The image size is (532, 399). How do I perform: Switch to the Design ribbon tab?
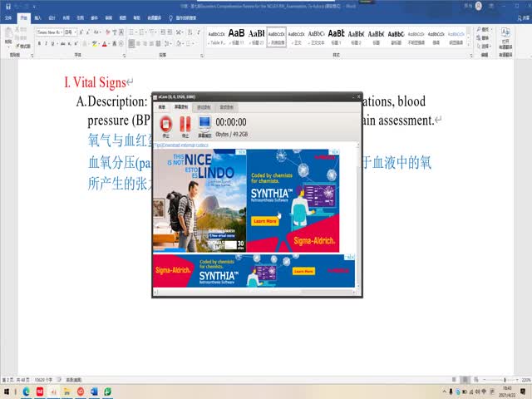point(52,18)
